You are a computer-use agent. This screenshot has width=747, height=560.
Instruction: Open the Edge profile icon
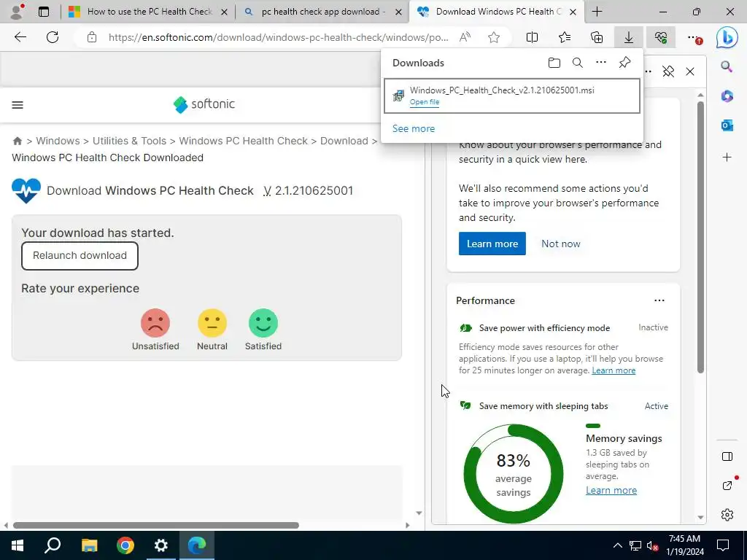pyautogui.click(x=17, y=12)
